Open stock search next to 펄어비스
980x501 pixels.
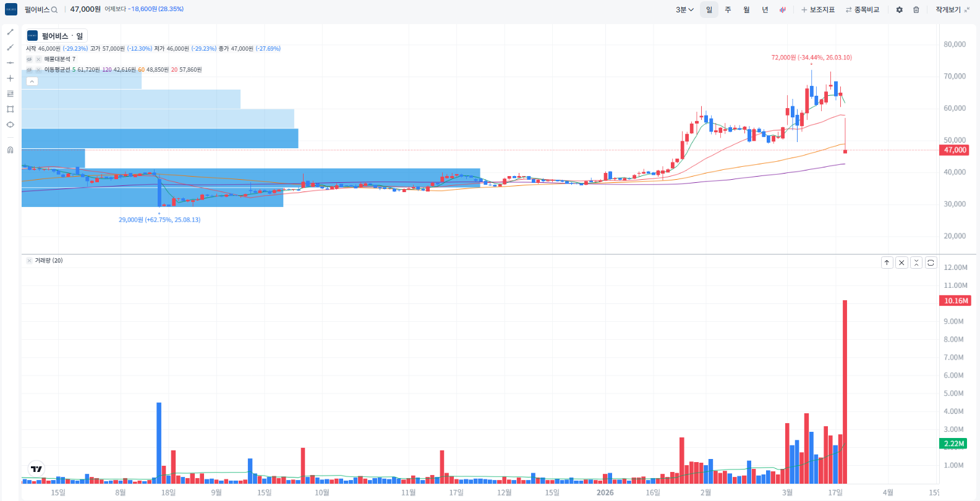pos(54,10)
